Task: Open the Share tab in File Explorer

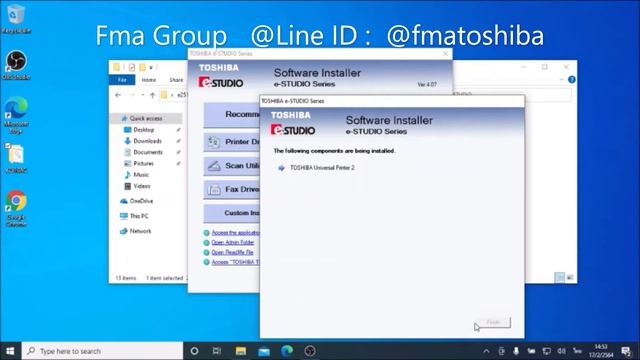Action: click(x=176, y=80)
